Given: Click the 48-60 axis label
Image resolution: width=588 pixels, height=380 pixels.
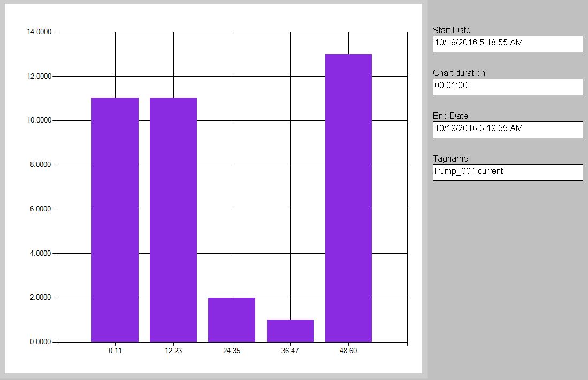Looking at the screenshot, I should tap(348, 351).
